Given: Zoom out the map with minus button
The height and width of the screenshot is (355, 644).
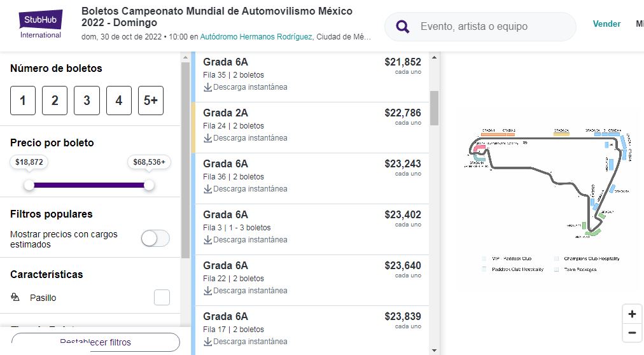Looking at the screenshot, I should click(632, 333).
